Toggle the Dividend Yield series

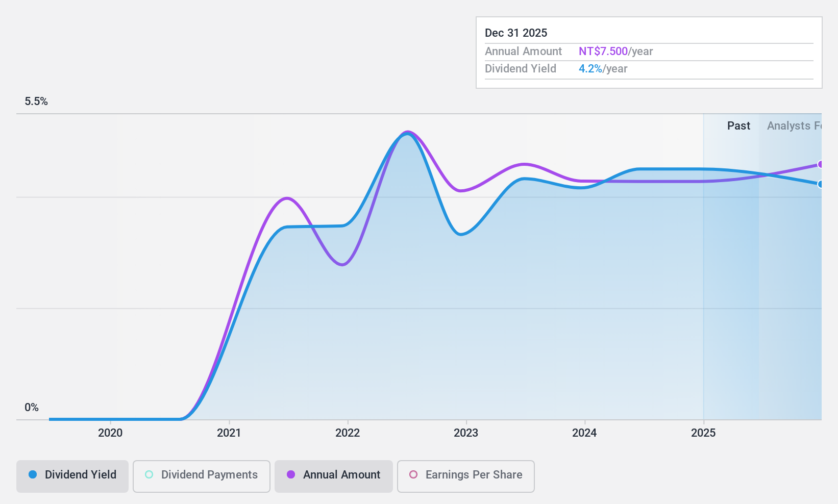72,476
